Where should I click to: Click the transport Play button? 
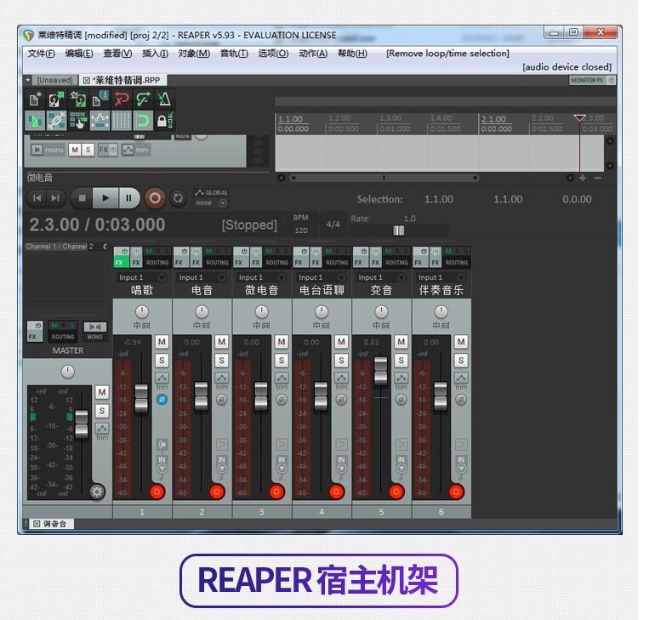105,198
